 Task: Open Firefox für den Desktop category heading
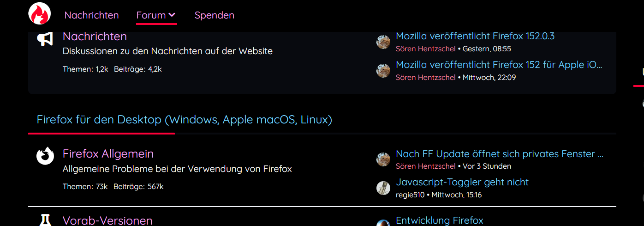pos(185,120)
